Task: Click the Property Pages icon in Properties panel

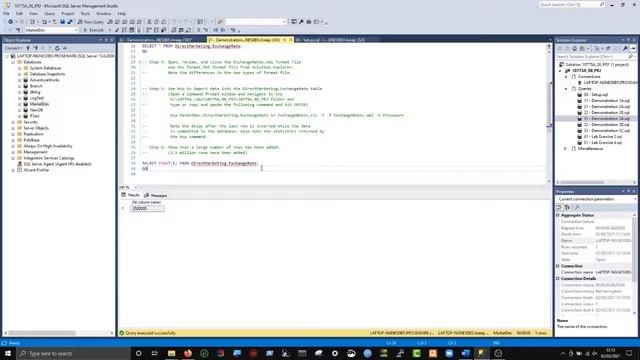Action: pos(577,207)
